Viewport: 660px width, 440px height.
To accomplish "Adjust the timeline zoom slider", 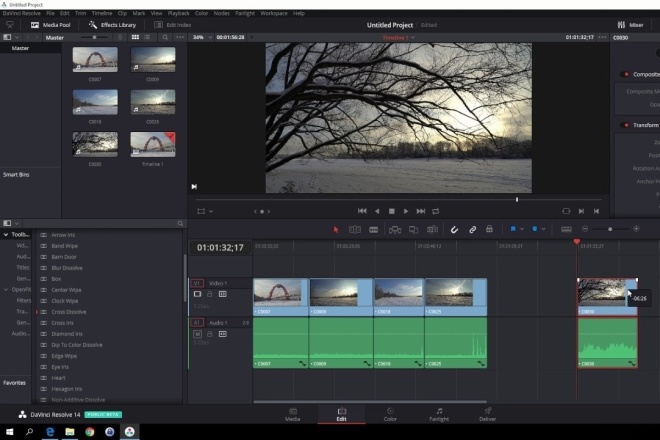I will pos(610,229).
